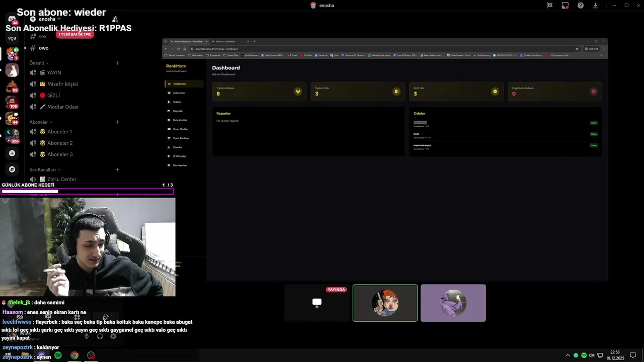Create a channel in the Önemli category
The width and height of the screenshot is (644, 362).
coord(117,63)
